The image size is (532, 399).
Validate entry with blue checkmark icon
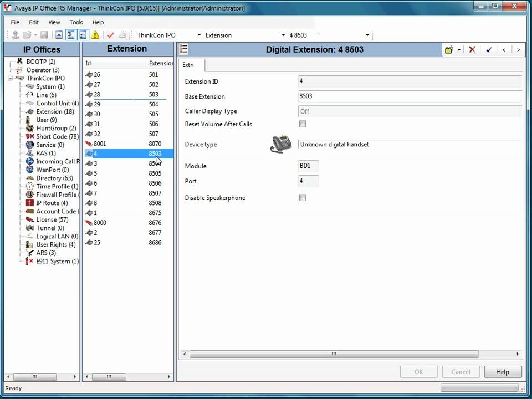pyautogui.click(x=489, y=50)
